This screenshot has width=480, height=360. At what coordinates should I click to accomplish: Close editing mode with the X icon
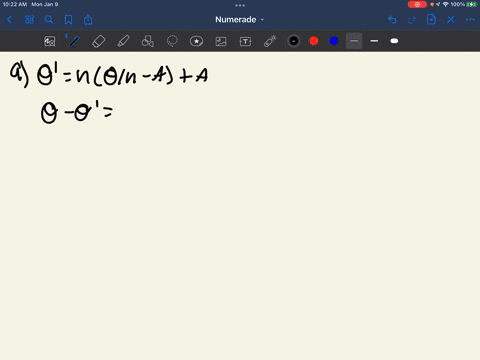(451, 20)
